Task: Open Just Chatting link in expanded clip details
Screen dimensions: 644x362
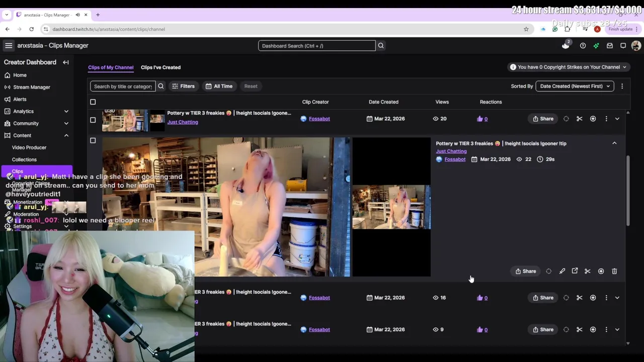Action: pos(451,151)
